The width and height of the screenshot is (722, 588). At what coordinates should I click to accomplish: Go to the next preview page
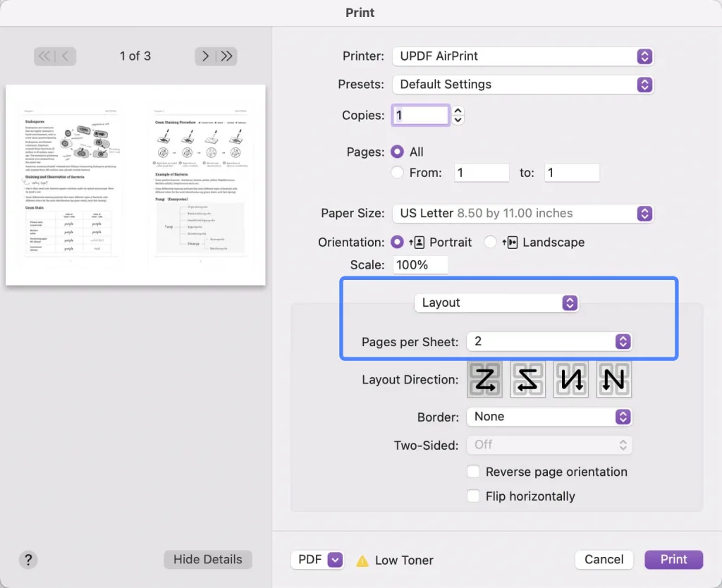[204, 56]
